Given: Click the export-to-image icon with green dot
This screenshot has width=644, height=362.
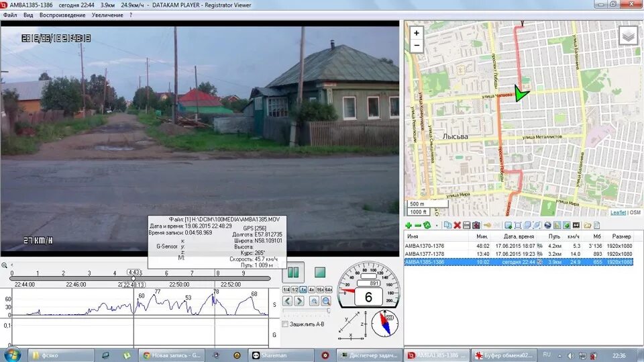Looking at the screenshot, I should point(508,226).
